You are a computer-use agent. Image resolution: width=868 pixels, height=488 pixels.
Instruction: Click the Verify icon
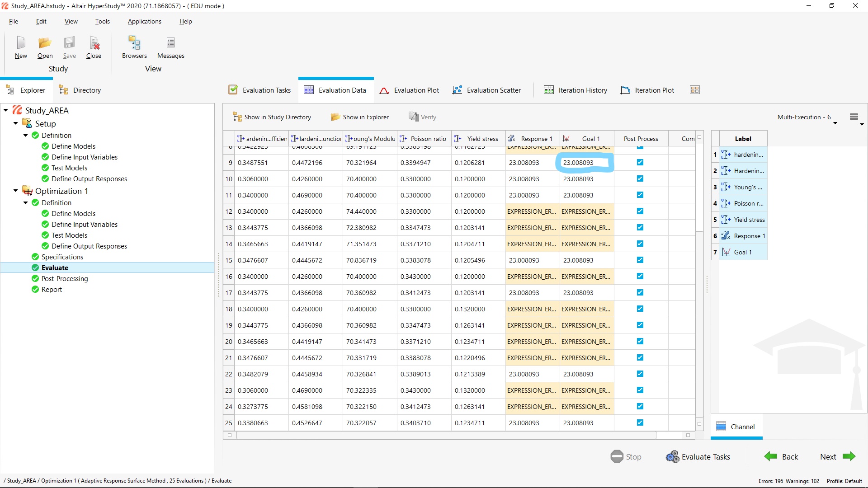click(x=413, y=117)
